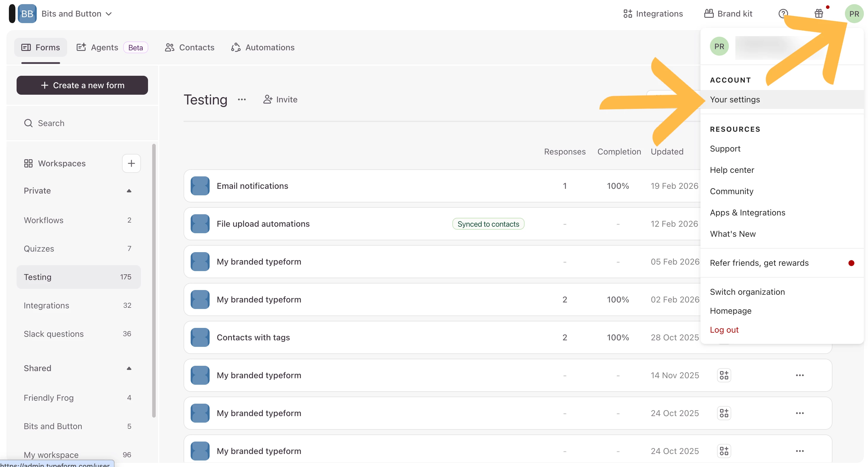
Task: Click Create a new form button
Action: click(82, 85)
